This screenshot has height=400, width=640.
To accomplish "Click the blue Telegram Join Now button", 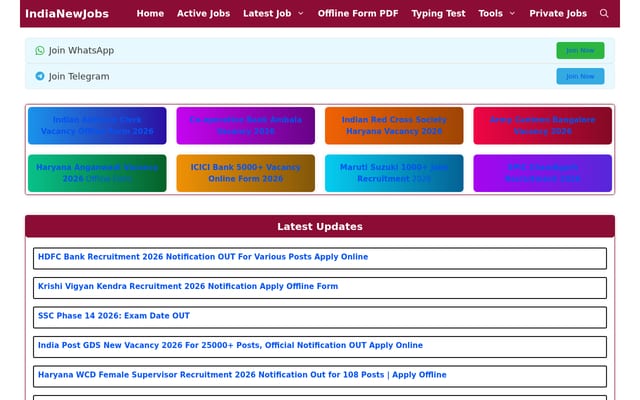I will pyautogui.click(x=580, y=76).
